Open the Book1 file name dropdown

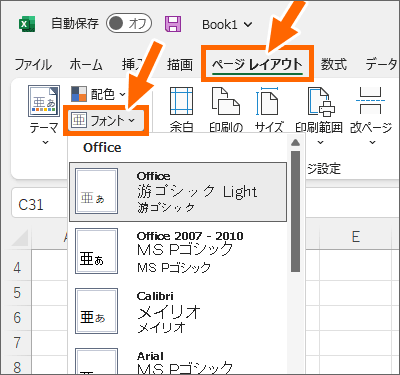point(227,25)
